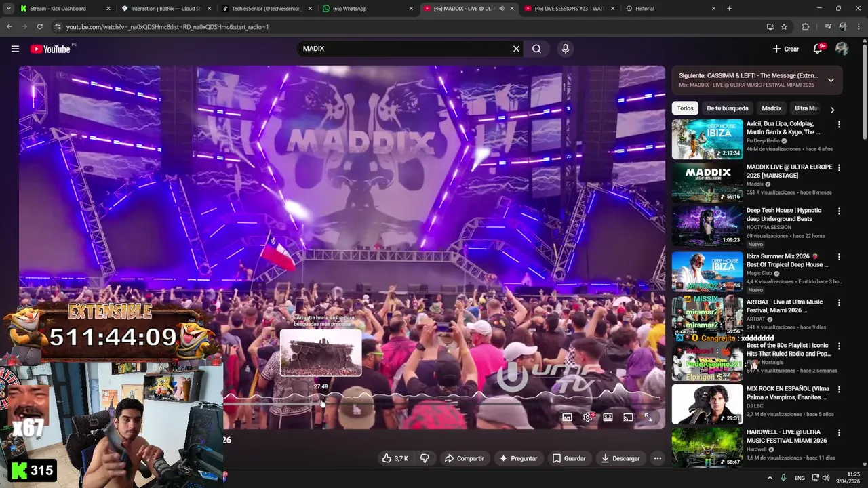Open options for Deep Tech House video
This screenshot has width=868, height=488.
pyautogui.click(x=839, y=211)
